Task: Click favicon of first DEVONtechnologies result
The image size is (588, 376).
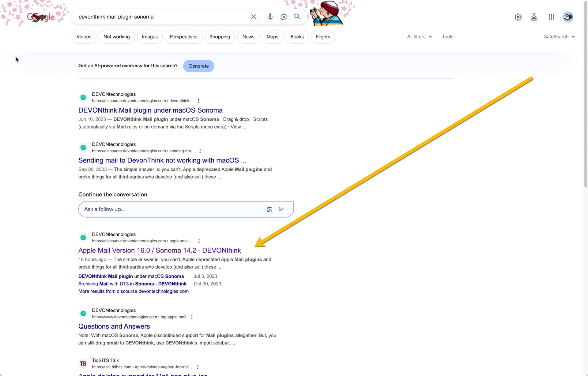Action: click(83, 97)
